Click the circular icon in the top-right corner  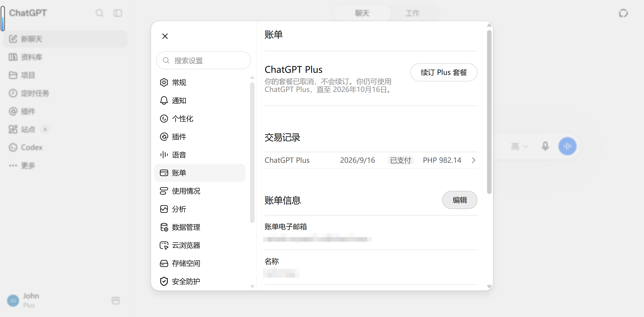tap(623, 13)
